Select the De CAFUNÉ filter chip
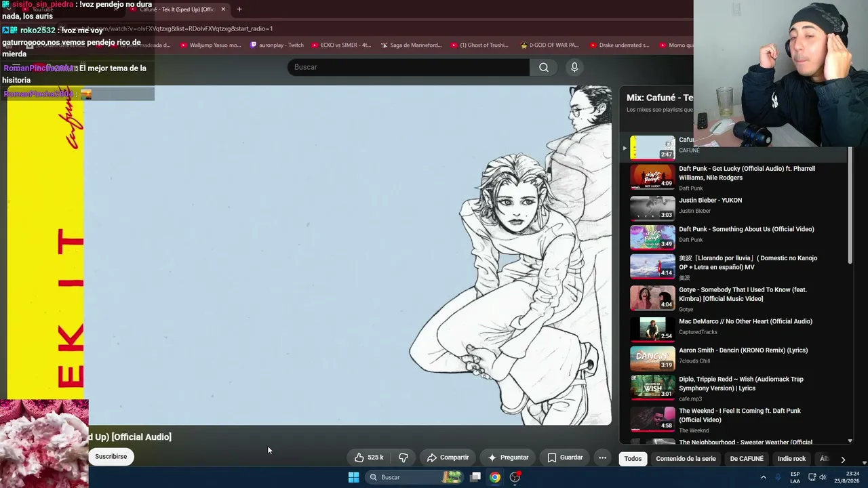 pos(747,459)
